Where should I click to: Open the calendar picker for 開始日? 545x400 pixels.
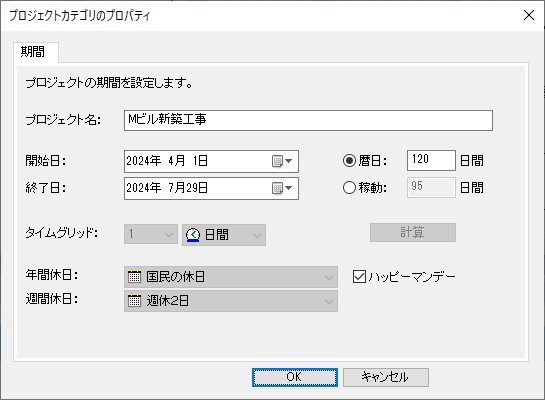[x=282, y=161]
